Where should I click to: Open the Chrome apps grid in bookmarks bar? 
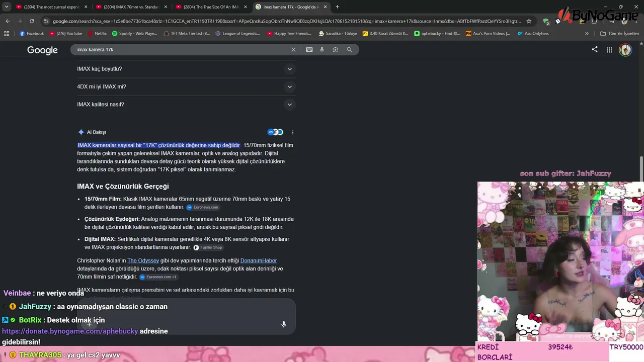[7, 34]
